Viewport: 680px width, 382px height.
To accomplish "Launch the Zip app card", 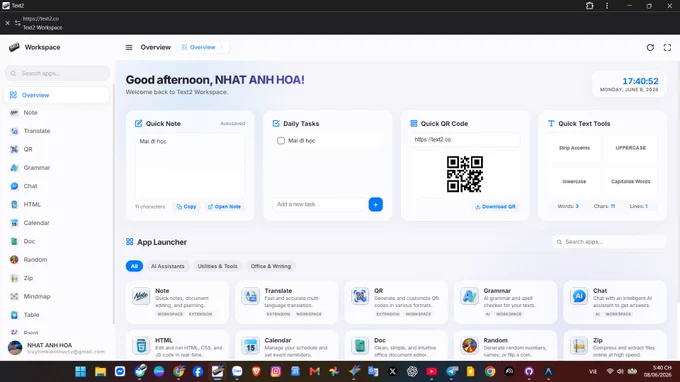I will click(615, 346).
